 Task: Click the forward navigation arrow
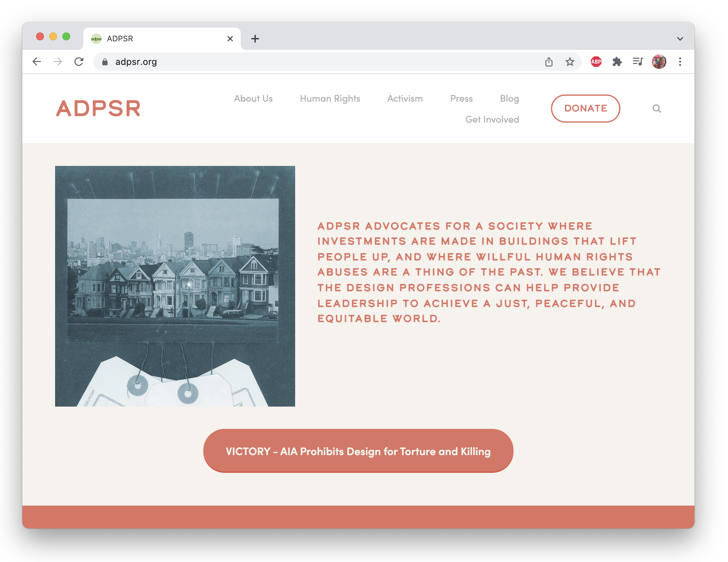(58, 62)
